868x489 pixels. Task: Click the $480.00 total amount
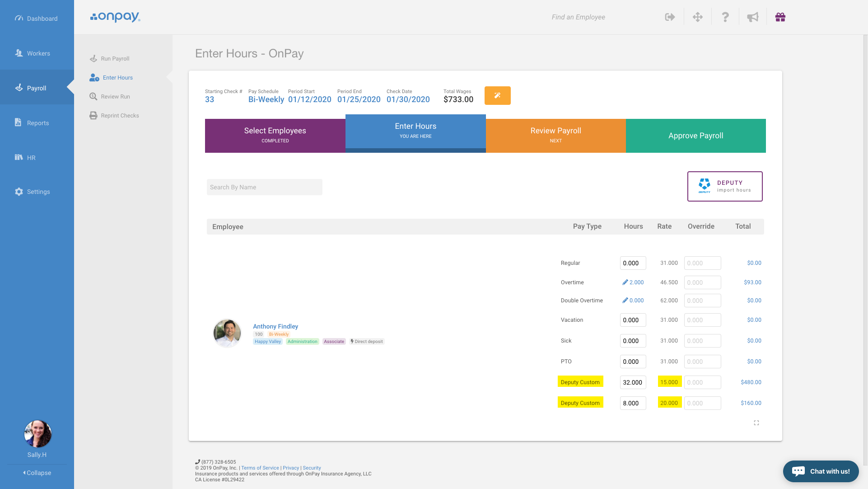tap(751, 382)
